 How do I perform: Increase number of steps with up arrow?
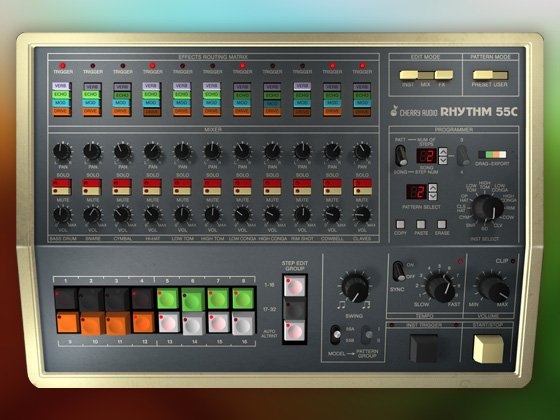(442, 151)
